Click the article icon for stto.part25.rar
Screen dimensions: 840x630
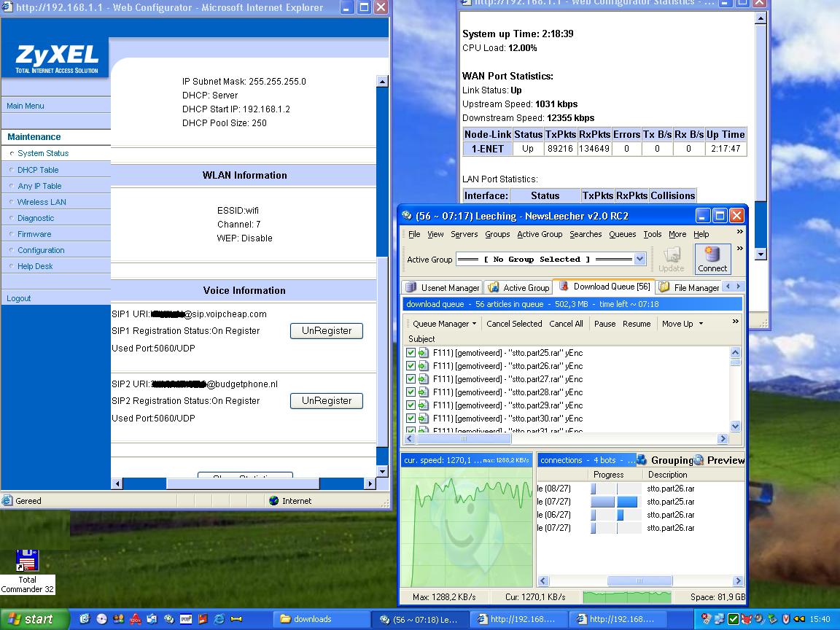click(423, 352)
